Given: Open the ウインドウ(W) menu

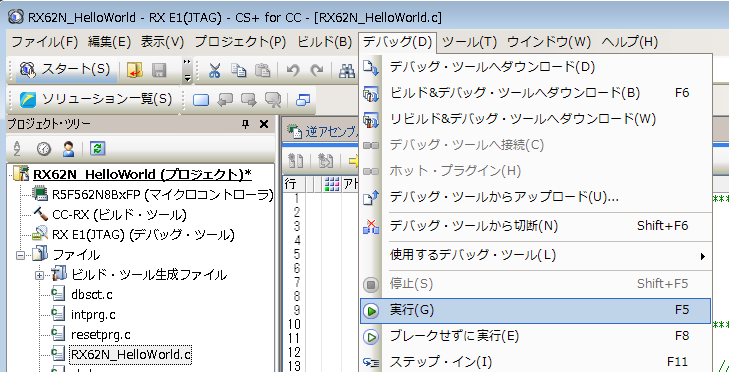Looking at the screenshot, I should (549, 42).
